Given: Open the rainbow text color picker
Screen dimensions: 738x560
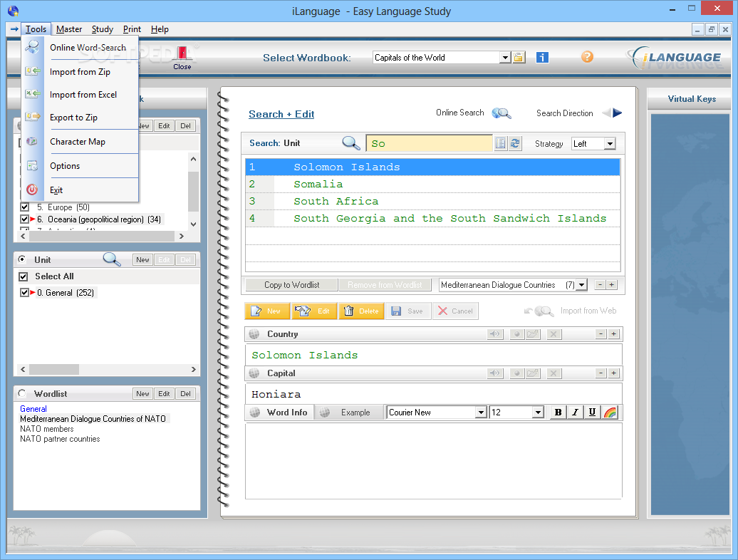Looking at the screenshot, I should coord(610,413).
